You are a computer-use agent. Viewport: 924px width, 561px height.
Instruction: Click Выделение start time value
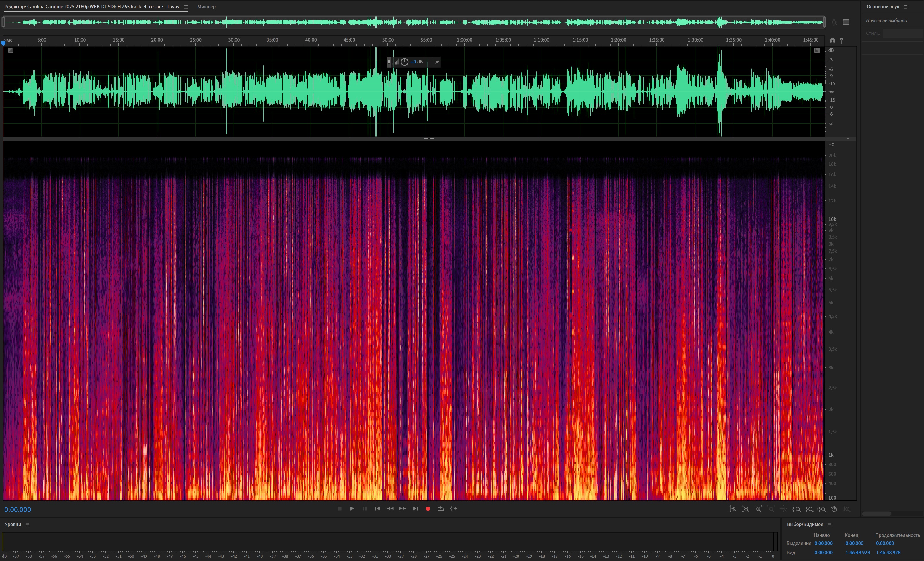pos(823,543)
